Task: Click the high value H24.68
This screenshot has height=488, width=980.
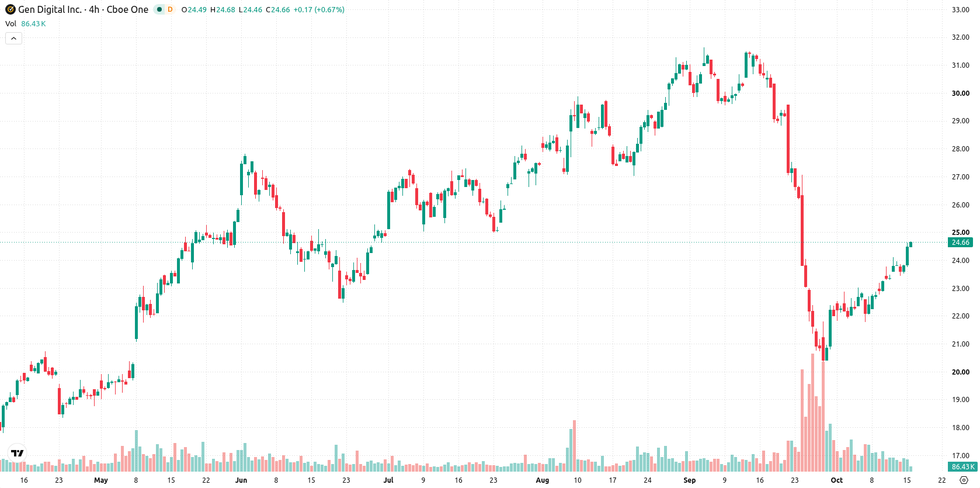Action: click(x=223, y=10)
